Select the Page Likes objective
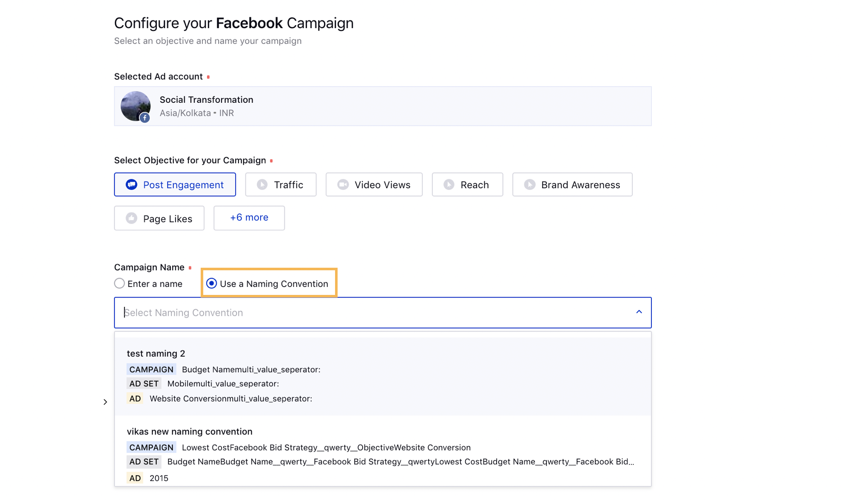This screenshot has height=504, width=841. tap(159, 218)
